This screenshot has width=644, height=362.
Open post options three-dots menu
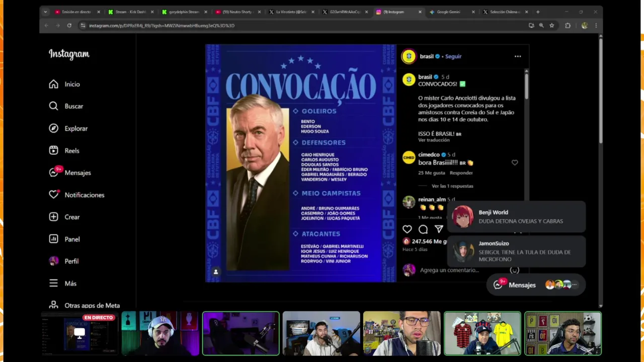518,56
